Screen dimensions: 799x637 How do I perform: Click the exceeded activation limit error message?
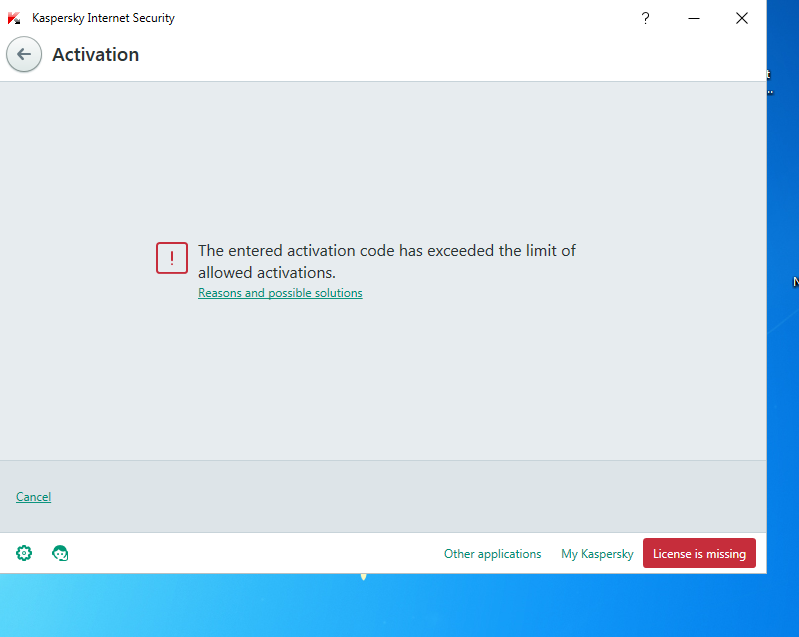pyautogui.click(x=387, y=261)
